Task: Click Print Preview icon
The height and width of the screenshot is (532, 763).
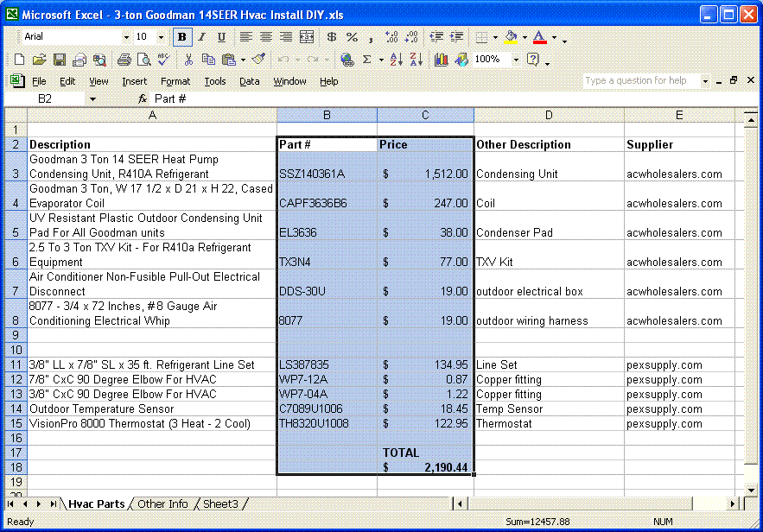Action: [x=144, y=60]
